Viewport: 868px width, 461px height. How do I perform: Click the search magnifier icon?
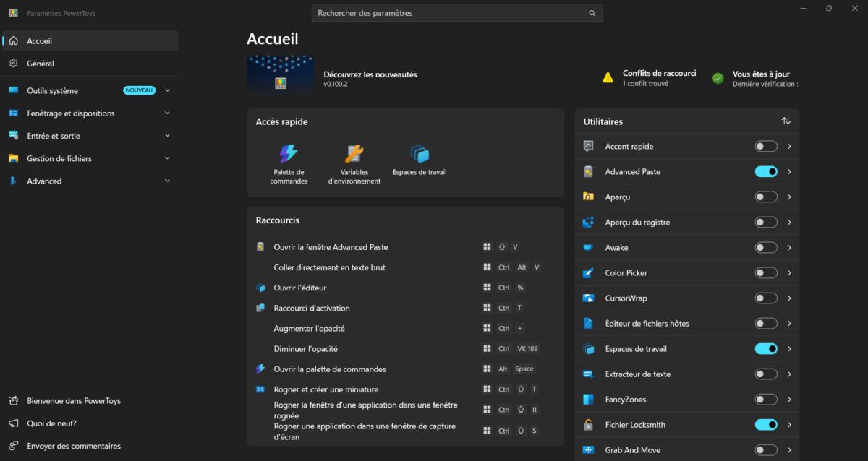[x=592, y=13]
